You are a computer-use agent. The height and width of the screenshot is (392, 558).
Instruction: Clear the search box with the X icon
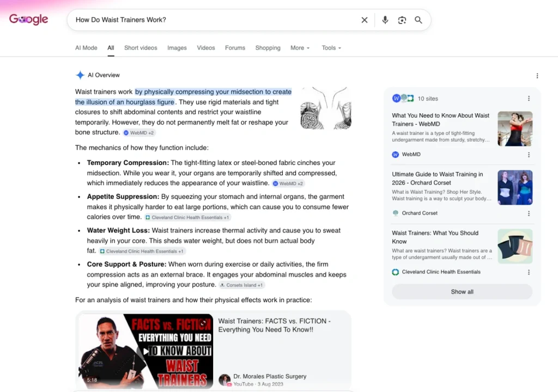click(365, 20)
